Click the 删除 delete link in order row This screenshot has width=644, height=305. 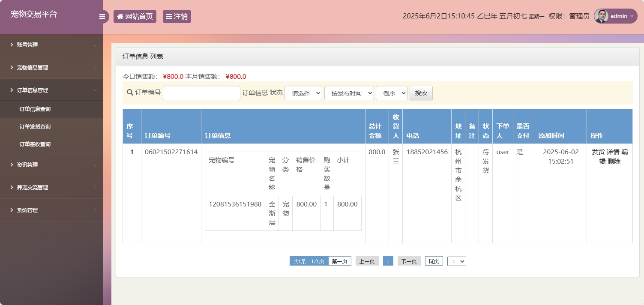pos(614,161)
